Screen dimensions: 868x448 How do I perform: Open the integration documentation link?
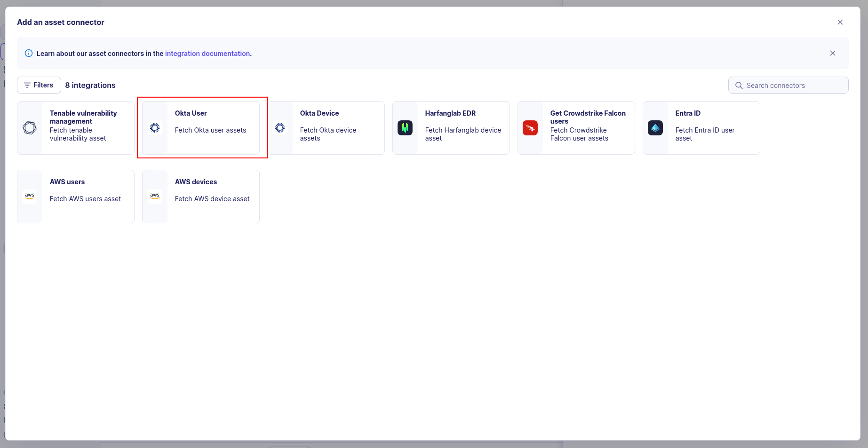207,53
